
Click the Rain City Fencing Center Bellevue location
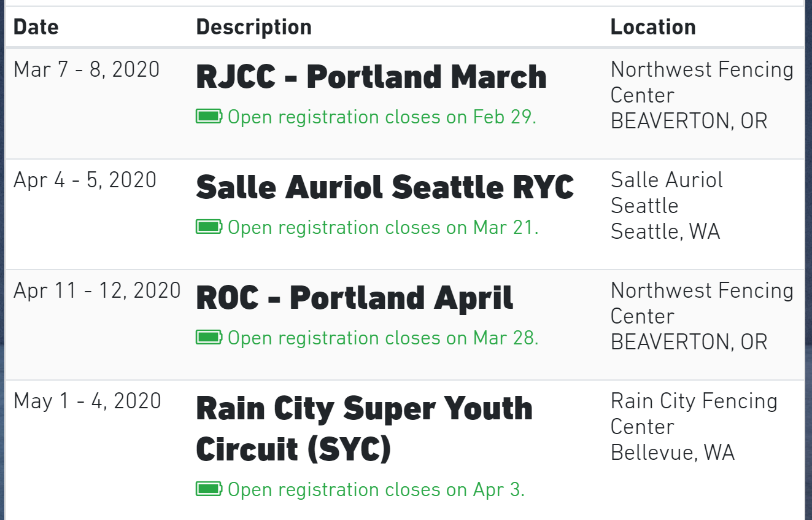(x=694, y=427)
